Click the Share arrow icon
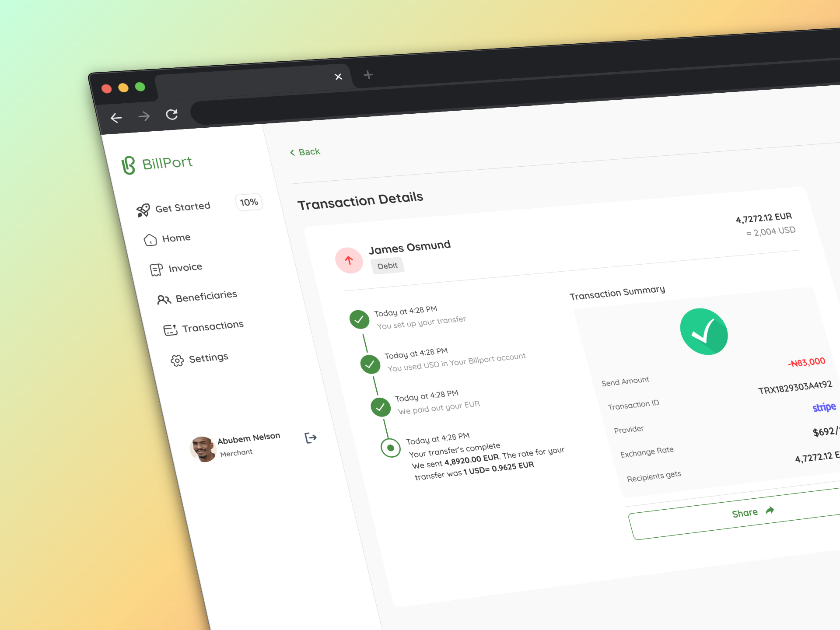The width and height of the screenshot is (840, 630). click(770, 510)
